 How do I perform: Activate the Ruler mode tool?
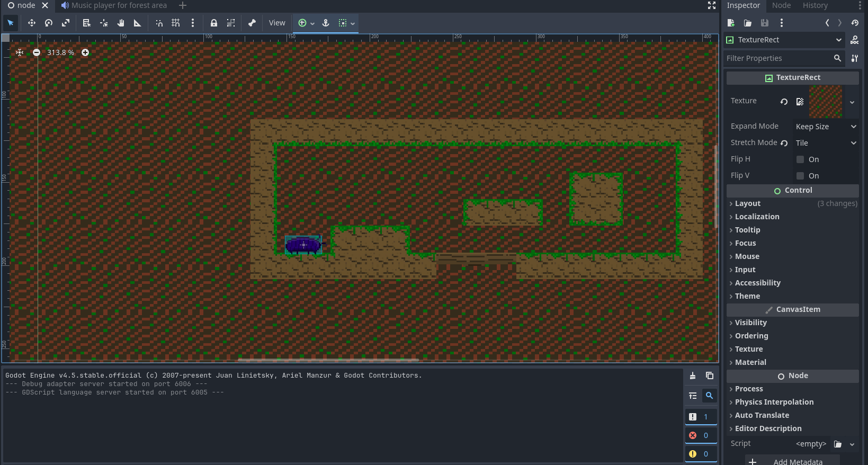coord(138,23)
